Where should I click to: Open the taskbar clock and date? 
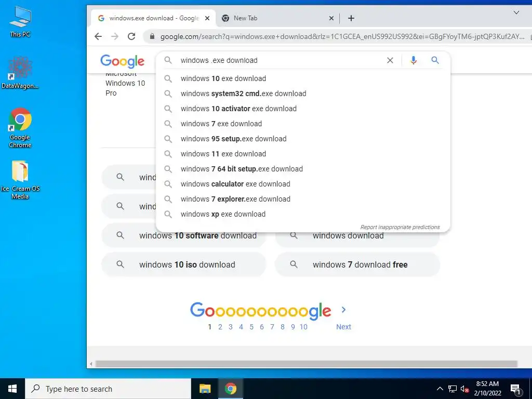tap(487, 389)
